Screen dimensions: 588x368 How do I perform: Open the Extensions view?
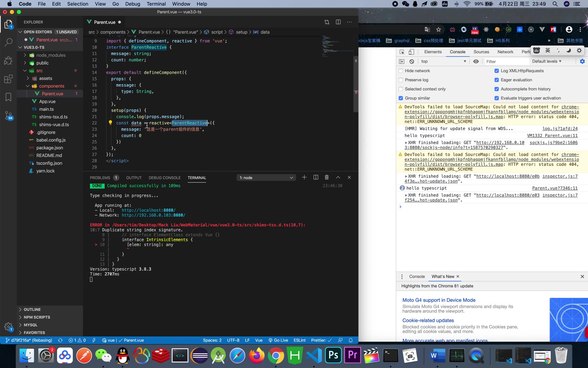coord(8,79)
